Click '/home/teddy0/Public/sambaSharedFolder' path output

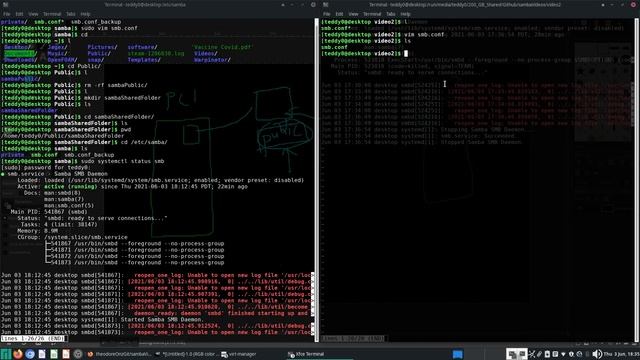coord(62,136)
